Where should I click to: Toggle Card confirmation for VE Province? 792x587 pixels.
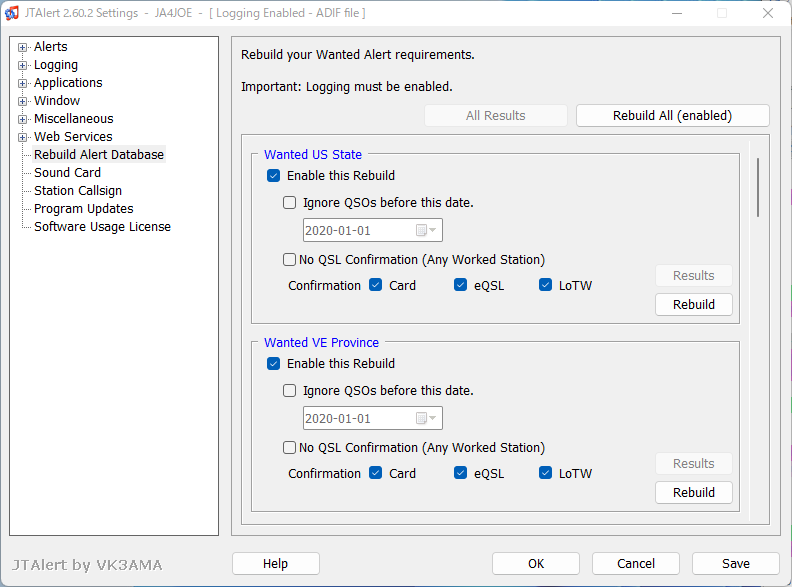[x=375, y=473]
